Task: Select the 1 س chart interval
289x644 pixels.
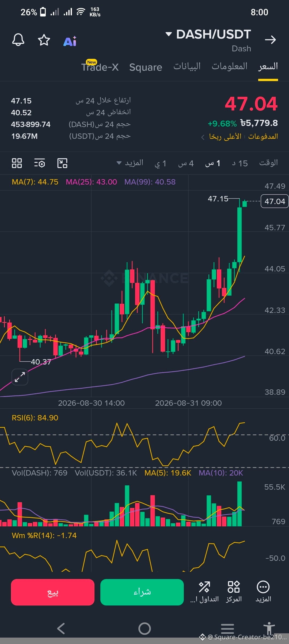Action: click(213, 163)
